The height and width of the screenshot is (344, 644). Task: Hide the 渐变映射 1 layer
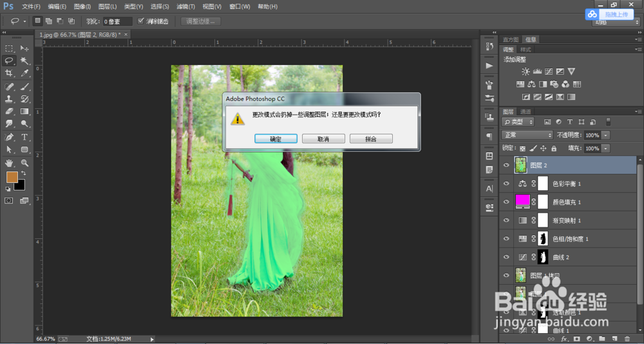(506, 220)
